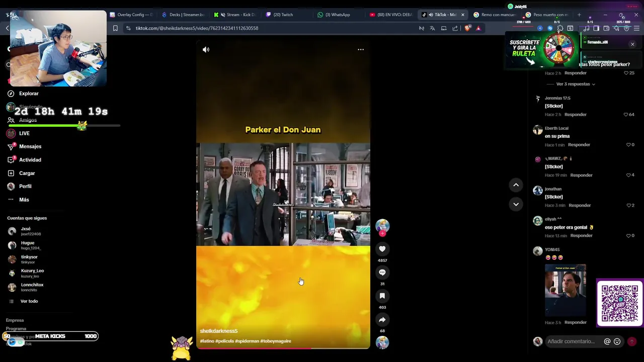Like MAWZ's sticker comment
The width and height of the screenshot is (644, 362).
click(628, 175)
